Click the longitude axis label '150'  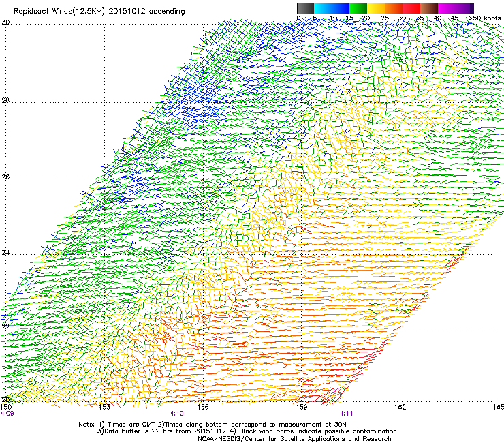coord(5,407)
